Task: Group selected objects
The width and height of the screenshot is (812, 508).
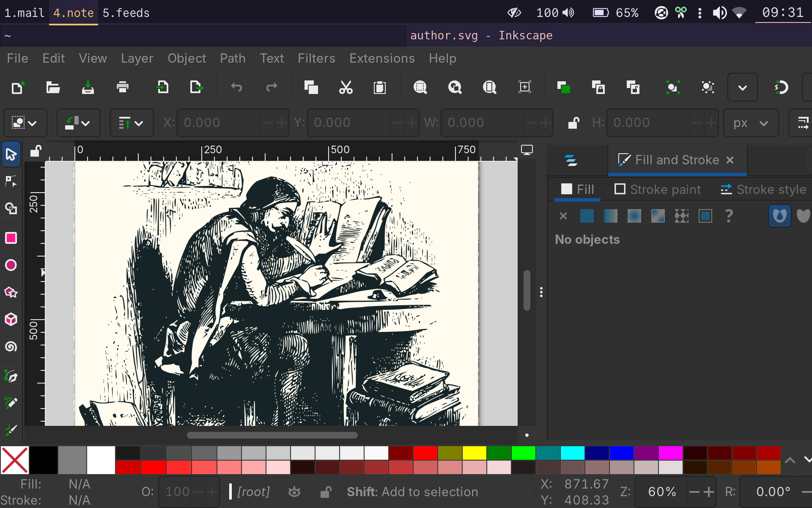Action: pos(673,88)
